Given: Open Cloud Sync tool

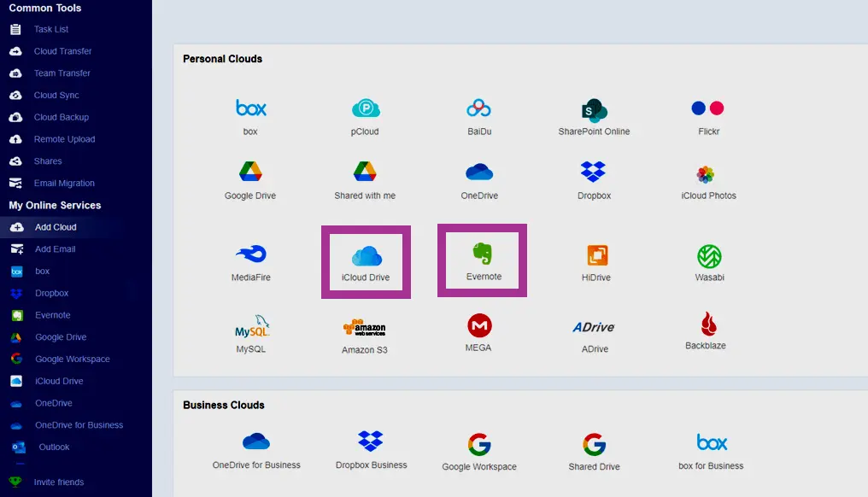Looking at the screenshot, I should pyautogui.click(x=56, y=96).
